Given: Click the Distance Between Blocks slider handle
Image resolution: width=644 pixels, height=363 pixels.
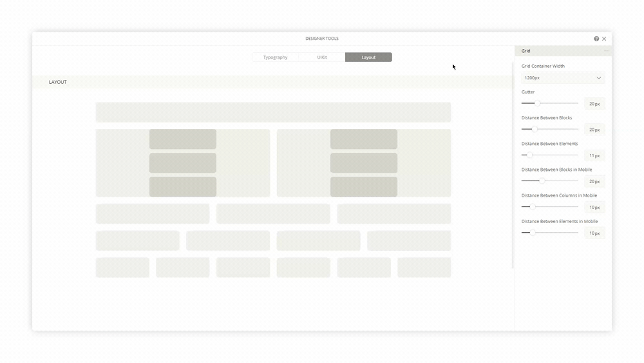Looking at the screenshot, I should click(535, 129).
